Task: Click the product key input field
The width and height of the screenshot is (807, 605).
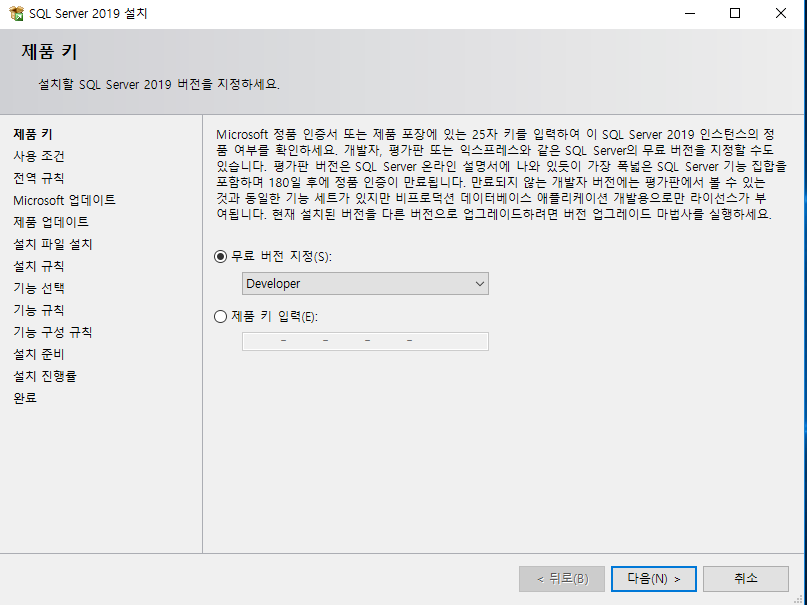Action: coord(365,341)
